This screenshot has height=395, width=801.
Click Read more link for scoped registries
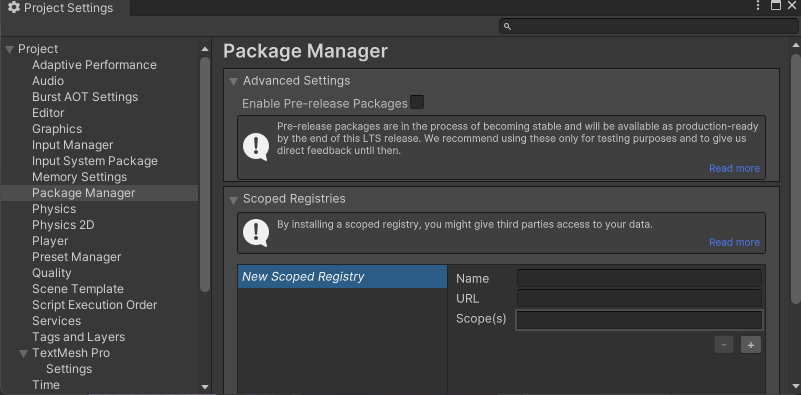click(734, 242)
